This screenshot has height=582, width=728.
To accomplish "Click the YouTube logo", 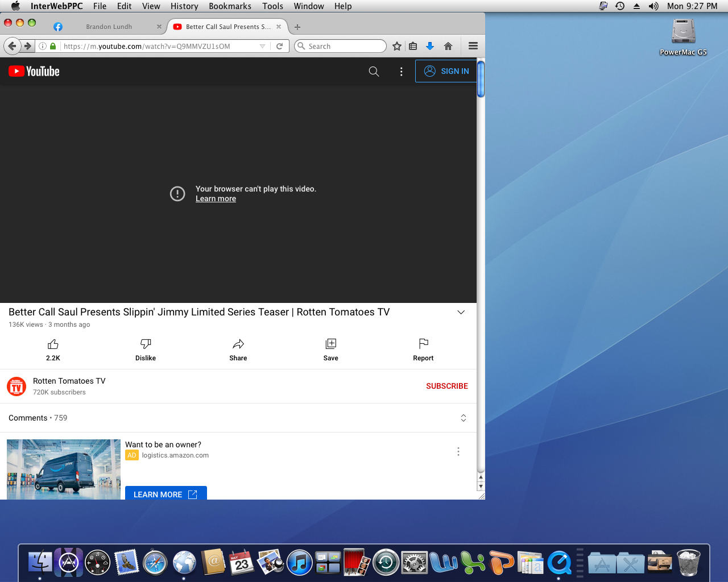I will click(34, 71).
